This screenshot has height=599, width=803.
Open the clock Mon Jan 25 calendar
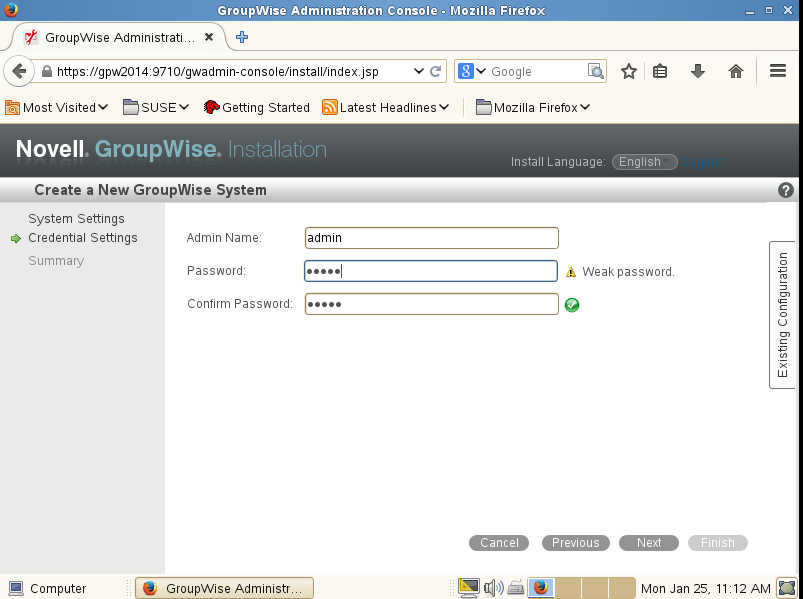[705, 589]
